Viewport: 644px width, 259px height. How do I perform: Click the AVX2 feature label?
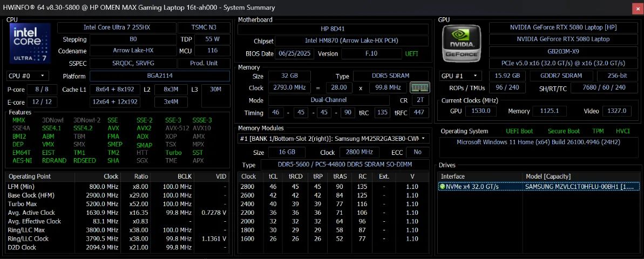[x=144, y=128]
